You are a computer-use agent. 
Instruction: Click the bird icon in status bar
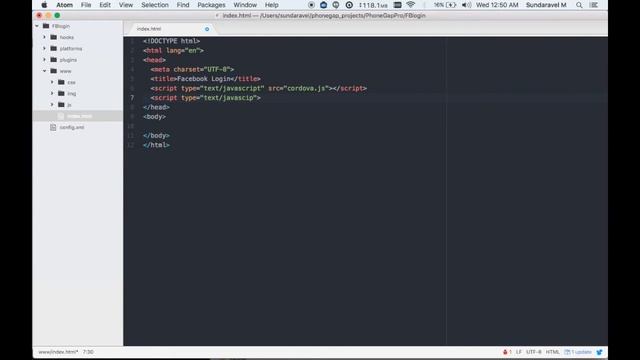tap(599, 352)
